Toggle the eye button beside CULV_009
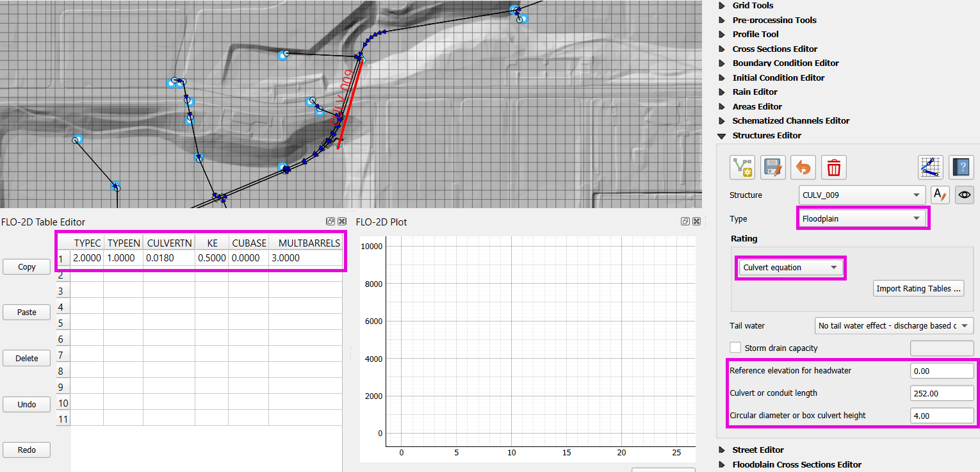980x472 pixels. click(964, 195)
